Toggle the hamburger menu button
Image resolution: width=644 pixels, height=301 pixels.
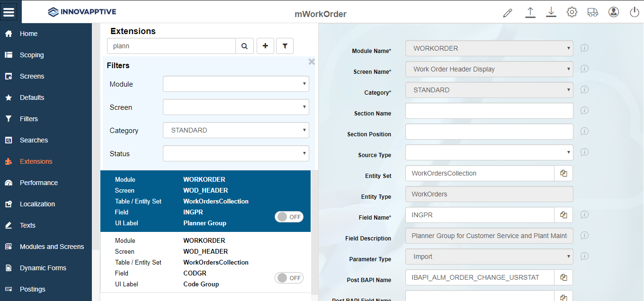click(x=9, y=12)
